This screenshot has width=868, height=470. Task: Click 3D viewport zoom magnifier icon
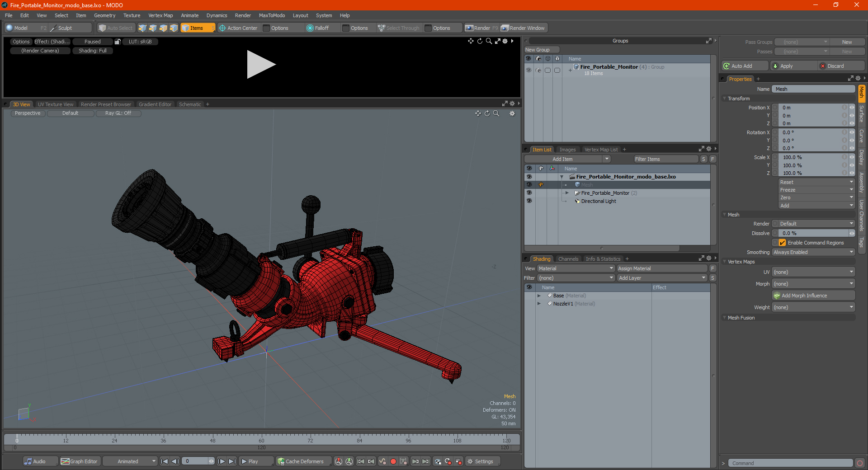click(496, 113)
